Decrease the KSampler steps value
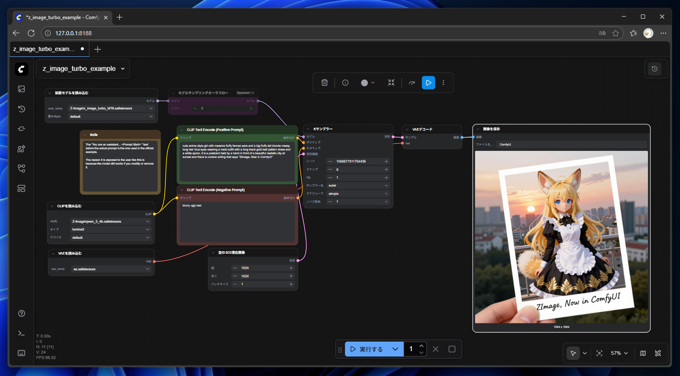Image resolution: width=680 pixels, height=376 pixels. 330,170
